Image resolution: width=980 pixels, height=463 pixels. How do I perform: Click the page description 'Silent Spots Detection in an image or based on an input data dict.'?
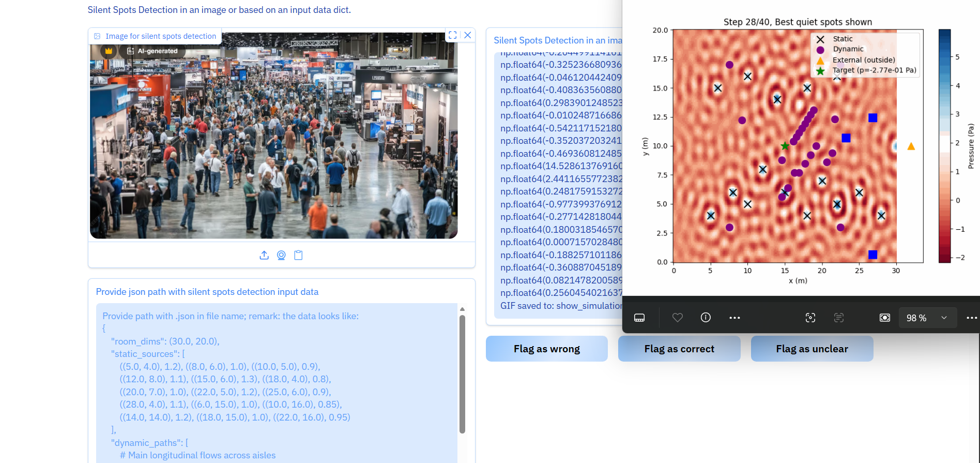tap(219, 10)
